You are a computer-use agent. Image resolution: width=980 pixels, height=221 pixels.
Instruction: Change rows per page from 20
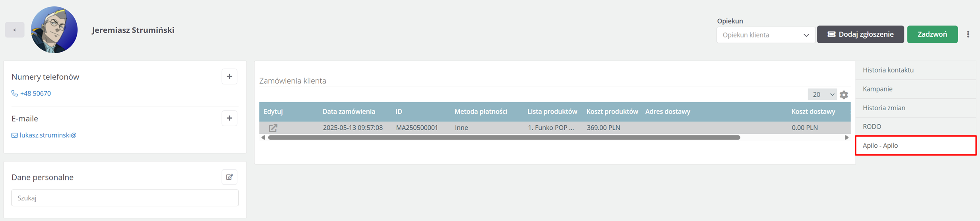coord(822,95)
